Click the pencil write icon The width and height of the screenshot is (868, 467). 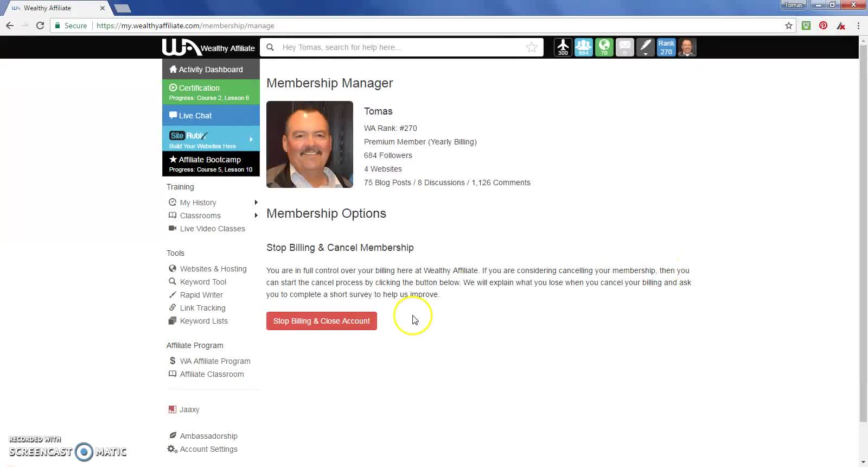(x=645, y=47)
